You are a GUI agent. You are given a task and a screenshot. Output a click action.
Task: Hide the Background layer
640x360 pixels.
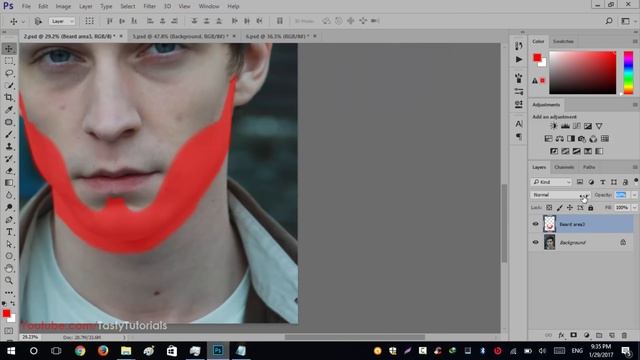click(x=536, y=242)
